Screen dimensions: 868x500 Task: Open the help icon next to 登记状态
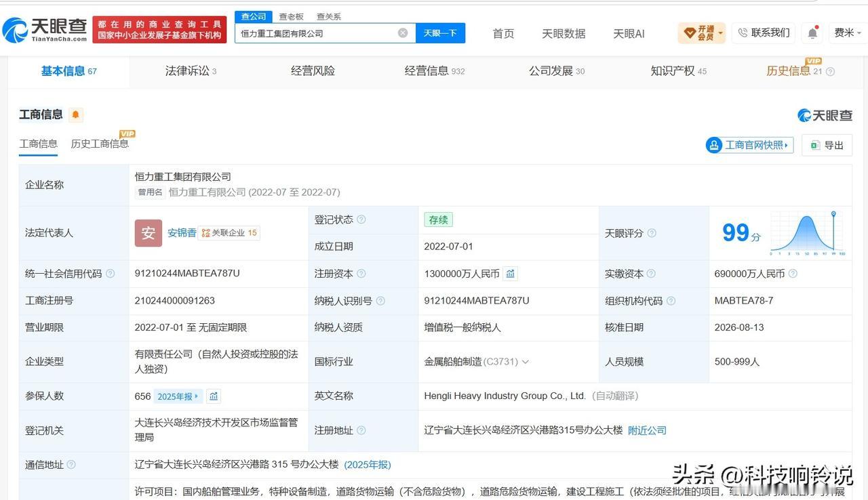361,220
